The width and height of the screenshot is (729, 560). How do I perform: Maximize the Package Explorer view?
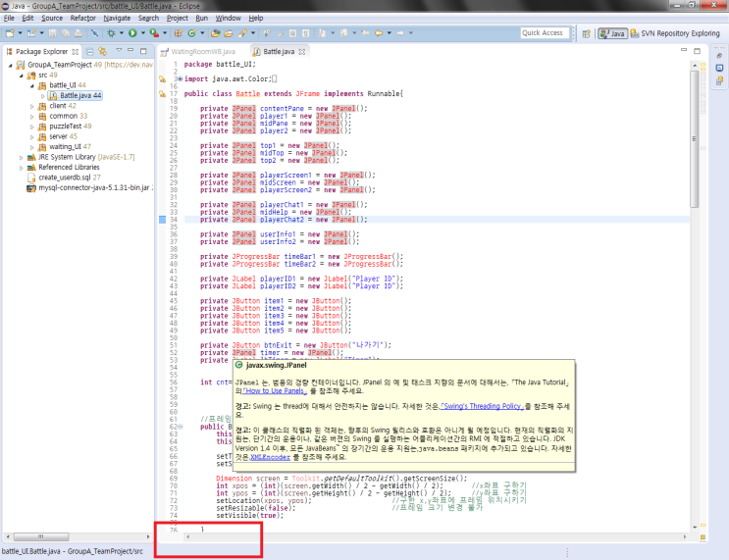[x=143, y=51]
